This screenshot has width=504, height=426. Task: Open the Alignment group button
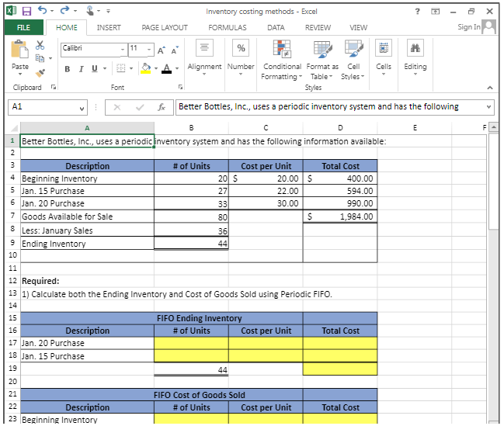[x=204, y=58]
